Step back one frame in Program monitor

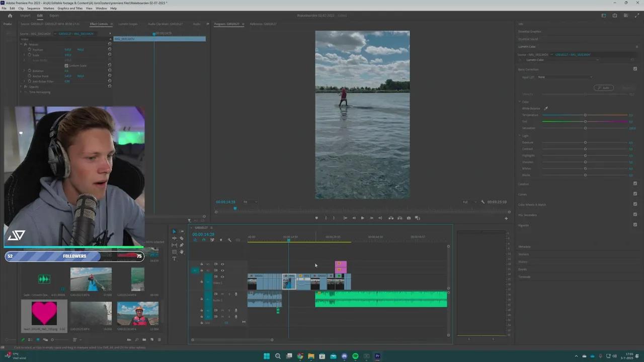point(354,218)
